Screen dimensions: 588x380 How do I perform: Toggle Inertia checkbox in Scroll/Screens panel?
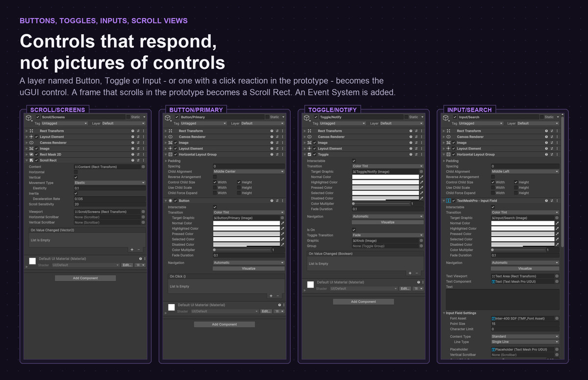[x=76, y=193]
